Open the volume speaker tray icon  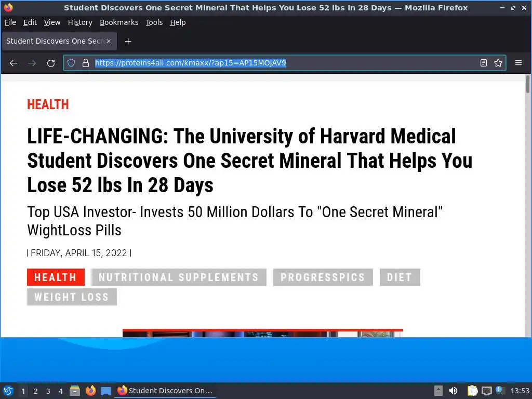(453, 391)
